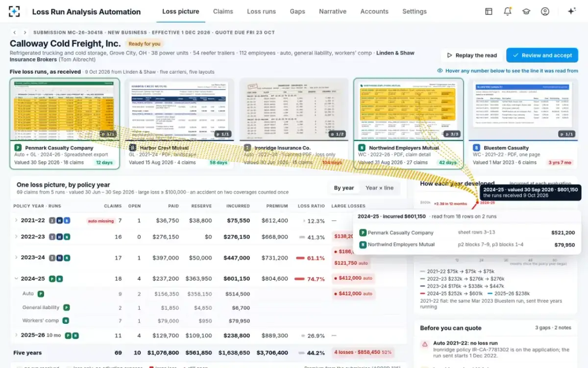Click 4 losses $858,450 total chip
This screenshot has height=368, width=588.
[x=363, y=352]
